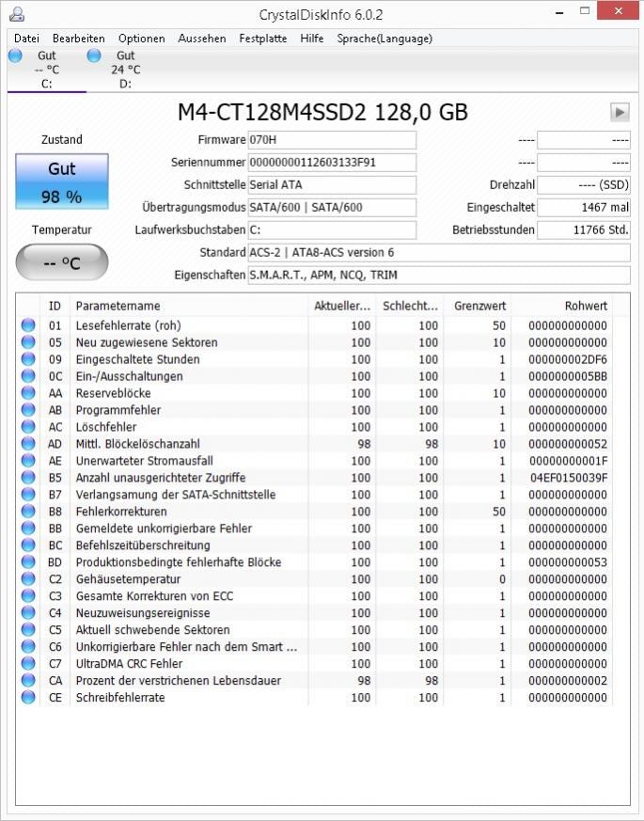Click status orb for Gehäusetemperatur
Viewport: 644px width, 821px height.
click(x=28, y=578)
